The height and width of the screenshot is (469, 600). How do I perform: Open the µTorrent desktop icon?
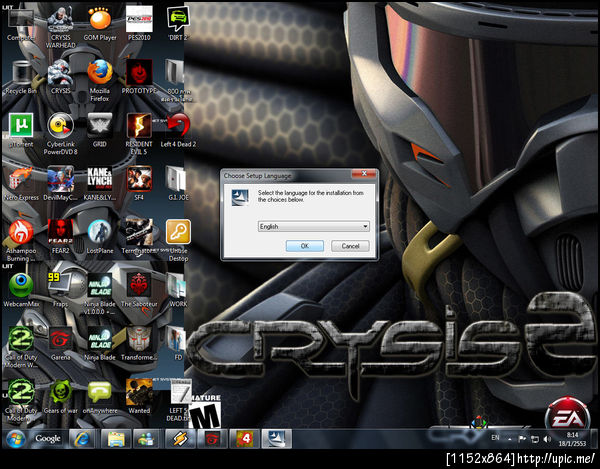[21, 130]
